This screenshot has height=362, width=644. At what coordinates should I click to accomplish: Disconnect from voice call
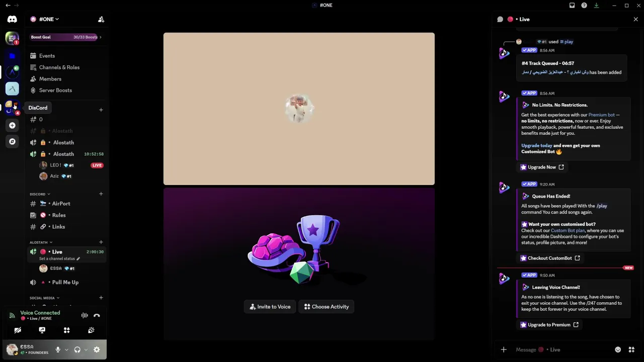point(97,316)
